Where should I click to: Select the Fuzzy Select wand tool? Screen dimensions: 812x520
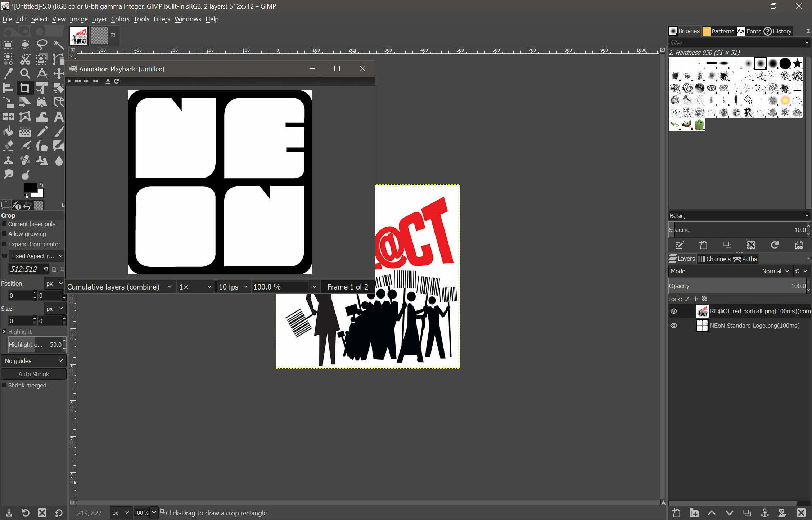click(x=59, y=45)
